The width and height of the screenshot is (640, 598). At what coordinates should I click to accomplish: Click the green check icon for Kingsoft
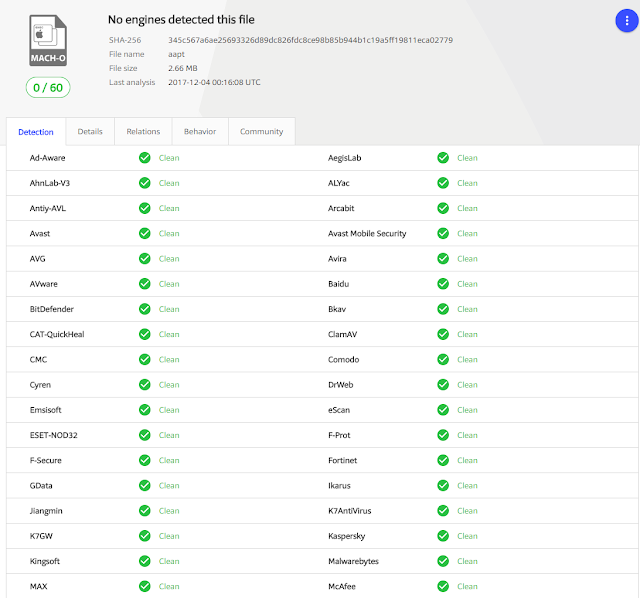144,561
